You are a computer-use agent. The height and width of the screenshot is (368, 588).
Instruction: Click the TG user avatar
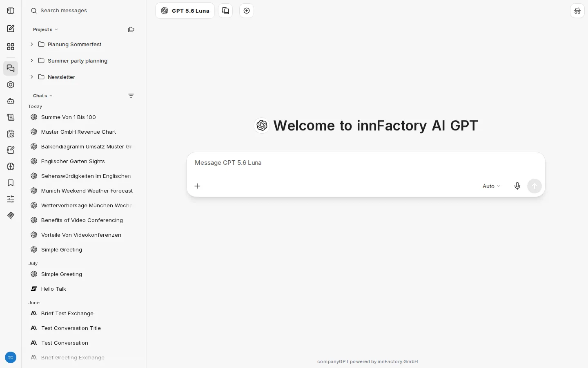[x=11, y=357]
